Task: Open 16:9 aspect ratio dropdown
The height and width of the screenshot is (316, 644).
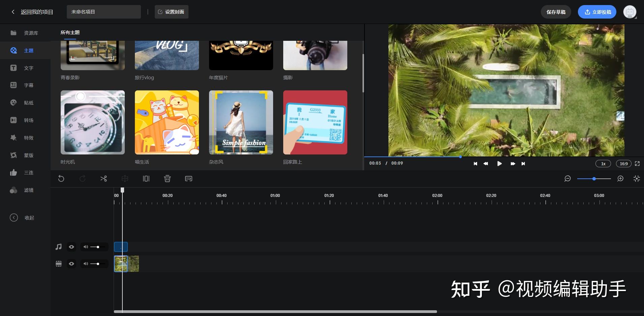Action: click(624, 164)
